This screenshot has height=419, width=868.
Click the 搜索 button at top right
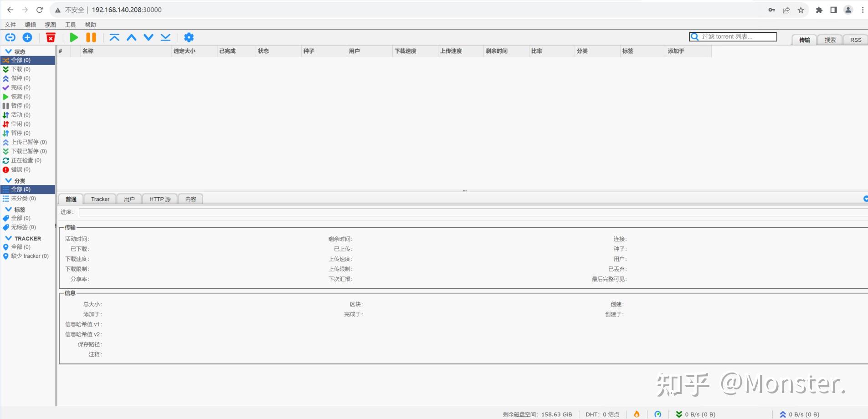(830, 40)
